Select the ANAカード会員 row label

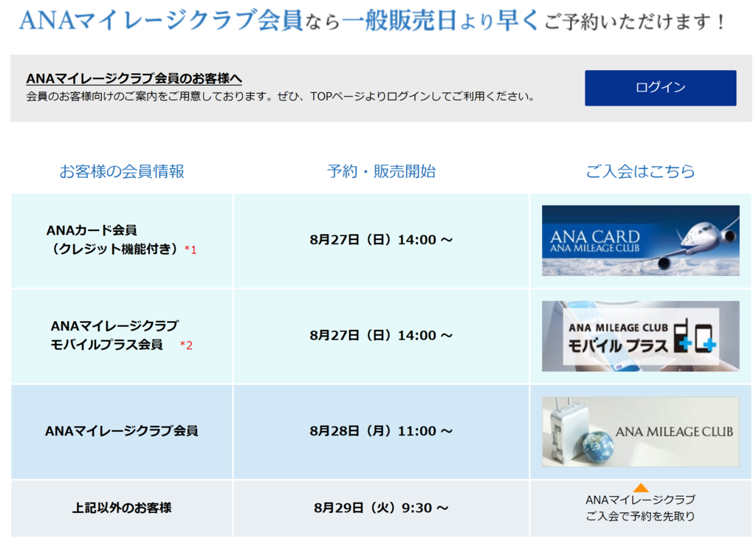122,240
